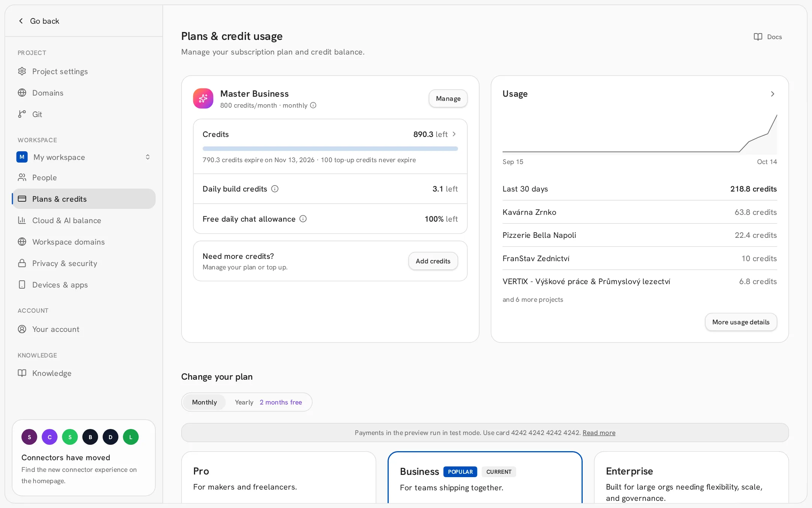
Task: Click the '218.8 credits' last 30 days value
Action: pos(753,189)
